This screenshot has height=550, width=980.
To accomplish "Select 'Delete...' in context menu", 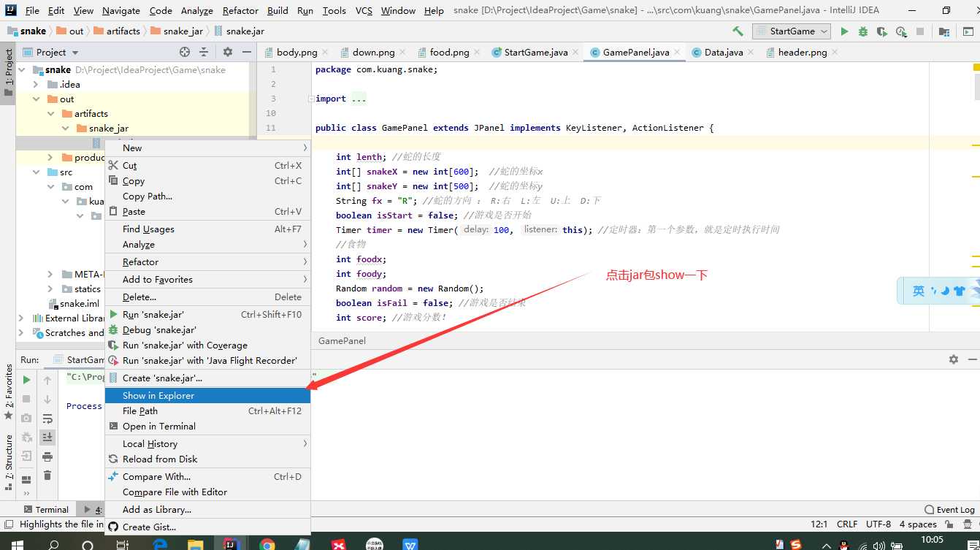I will (x=207, y=297).
